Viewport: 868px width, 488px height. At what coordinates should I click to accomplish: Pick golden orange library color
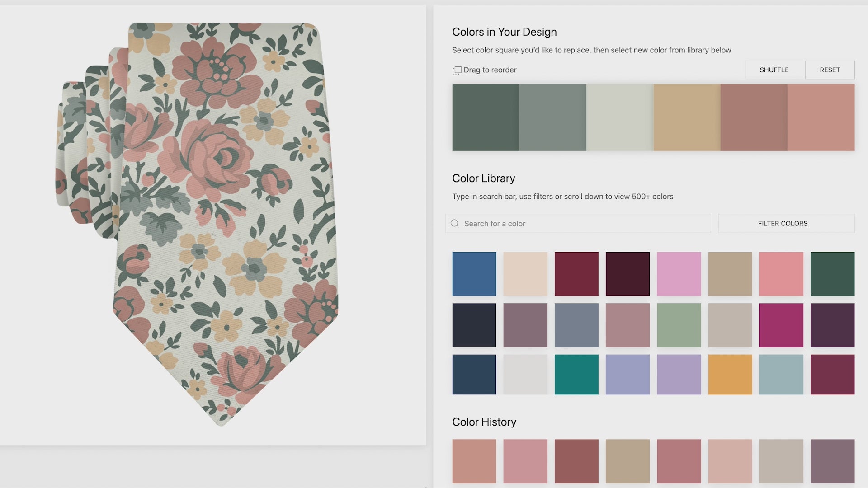730,375
